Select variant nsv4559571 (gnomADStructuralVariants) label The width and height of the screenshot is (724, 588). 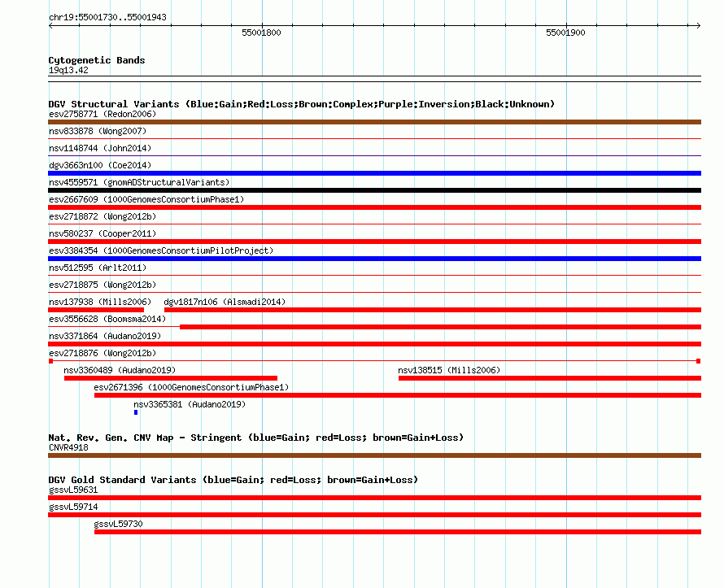pos(139,182)
